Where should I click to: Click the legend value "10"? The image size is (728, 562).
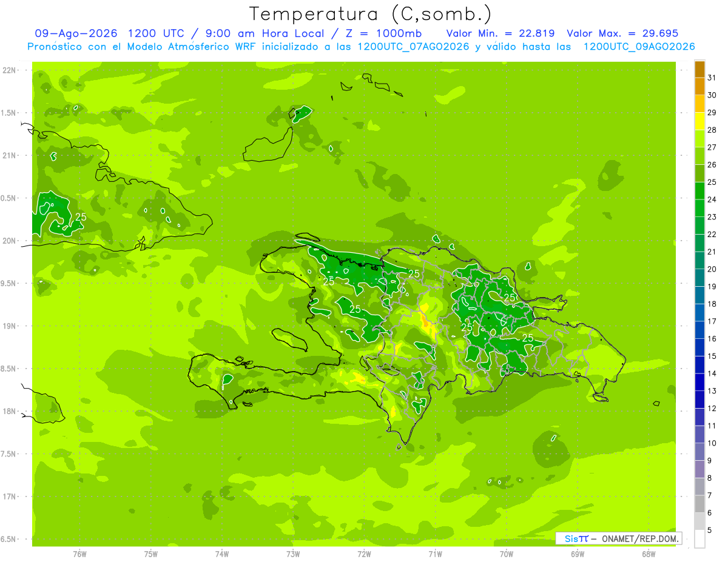(x=712, y=443)
